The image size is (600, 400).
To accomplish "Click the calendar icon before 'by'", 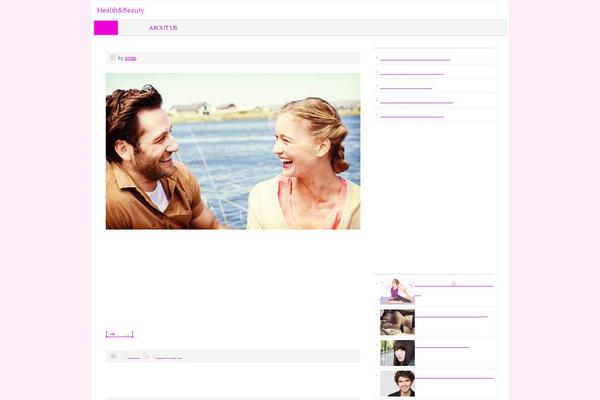I will 112,58.
